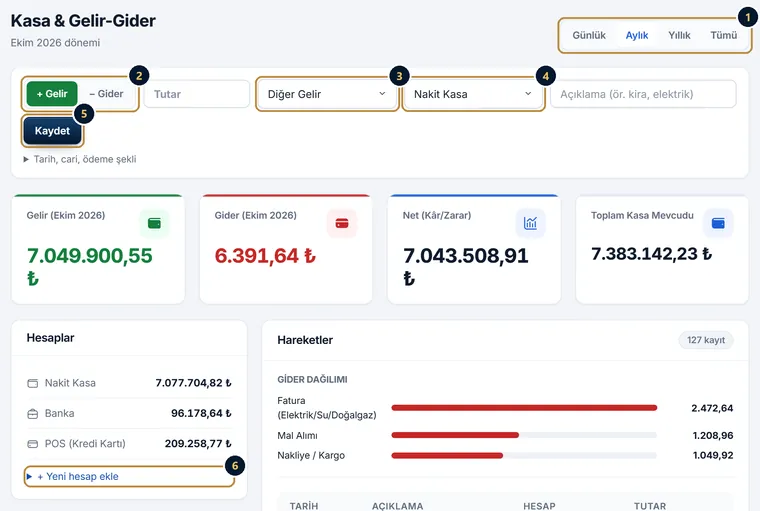Screen dimensions: 760x511
Task: Click the Nakit Kasa account icon
Action: click(32, 383)
